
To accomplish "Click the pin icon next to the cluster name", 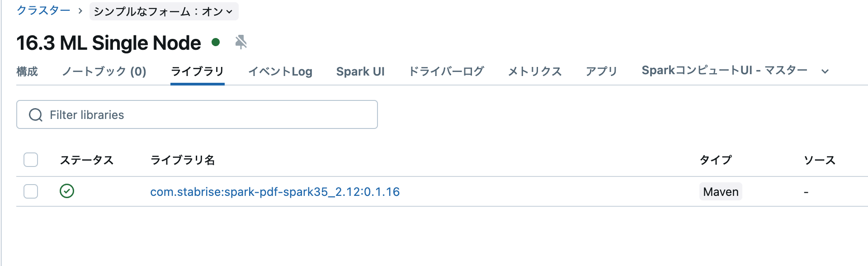I will [241, 42].
